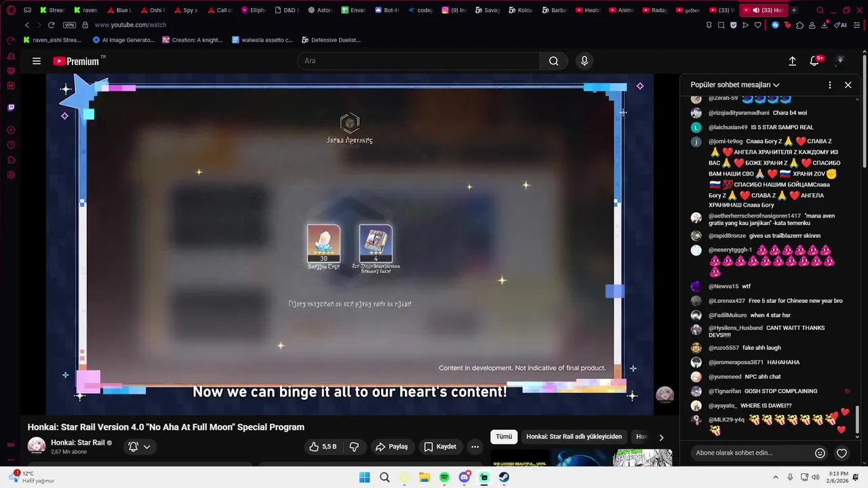Like the video with the thumbs up

(x=323, y=447)
